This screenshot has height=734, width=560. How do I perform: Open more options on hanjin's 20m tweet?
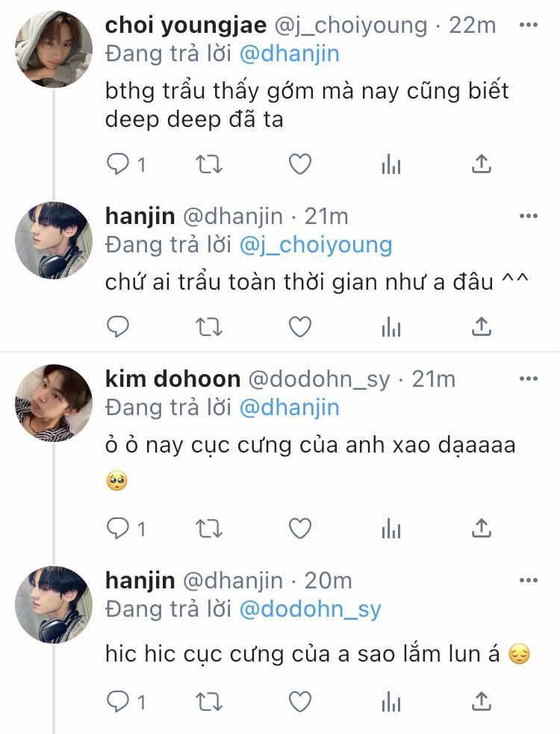(529, 580)
